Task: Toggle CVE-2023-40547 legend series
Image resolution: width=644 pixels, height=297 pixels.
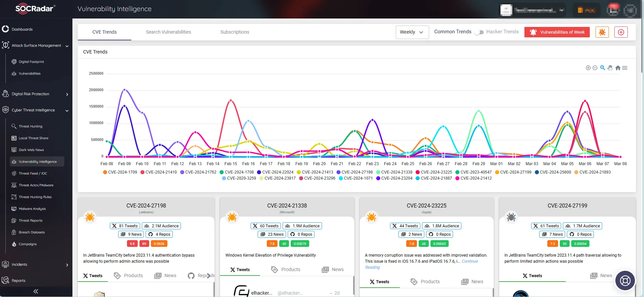Action: tap(474, 172)
